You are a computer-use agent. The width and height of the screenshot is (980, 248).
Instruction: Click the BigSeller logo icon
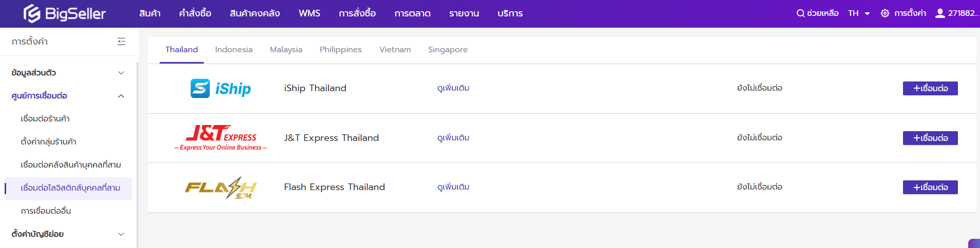[x=32, y=14]
